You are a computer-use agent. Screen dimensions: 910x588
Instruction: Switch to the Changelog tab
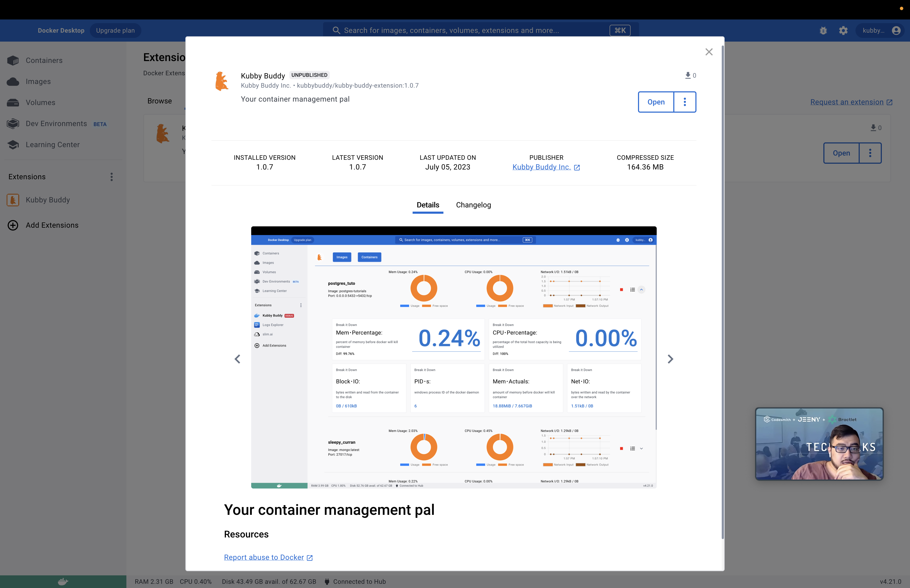(x=473, y=205)
